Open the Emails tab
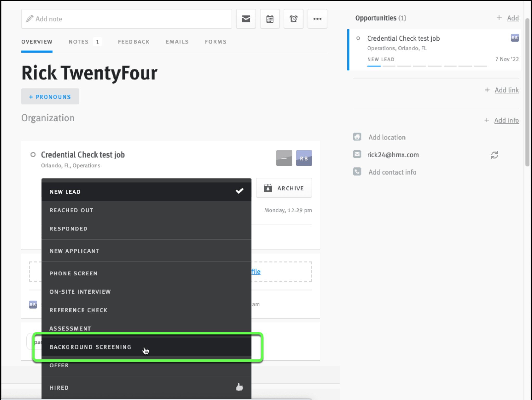 177,42
